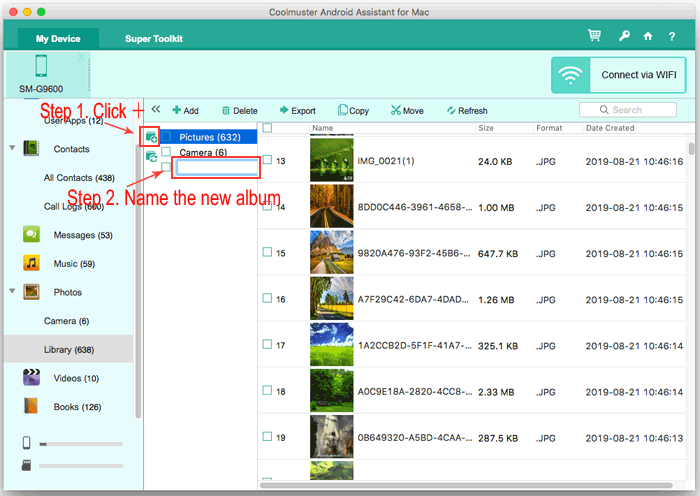The width and height of the screenshot is (700, 496).
Task: Click Connect via WIFI button
Action: pyautogui.click(x=620, y=75)
